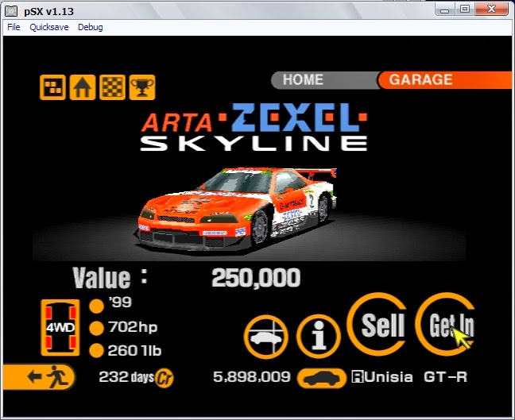
Task: Click the Sell button
Action: [x=378, y=324]
